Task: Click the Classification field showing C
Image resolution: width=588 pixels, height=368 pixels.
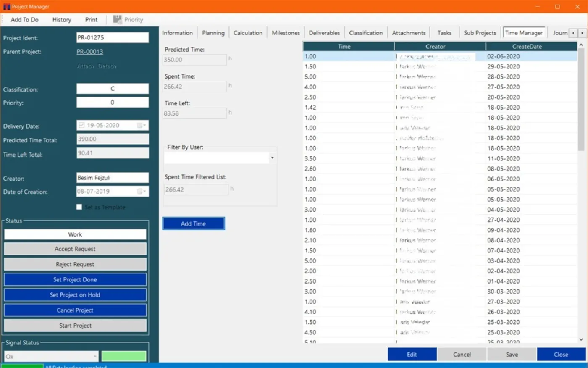Action: (113, 89)
